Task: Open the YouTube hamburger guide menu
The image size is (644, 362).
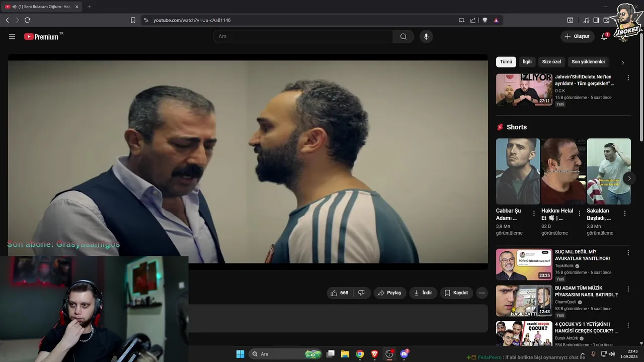Action: click(x=12, y=36)
